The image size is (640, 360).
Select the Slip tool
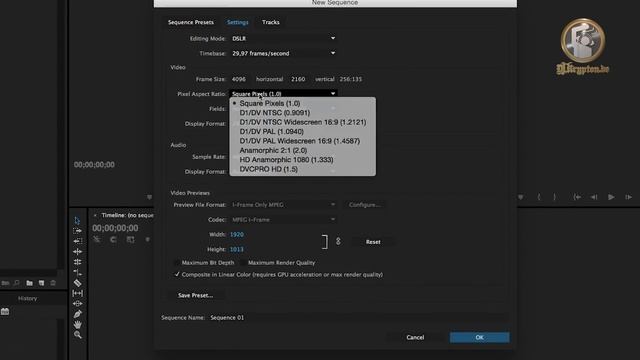[x=77, y=293]
